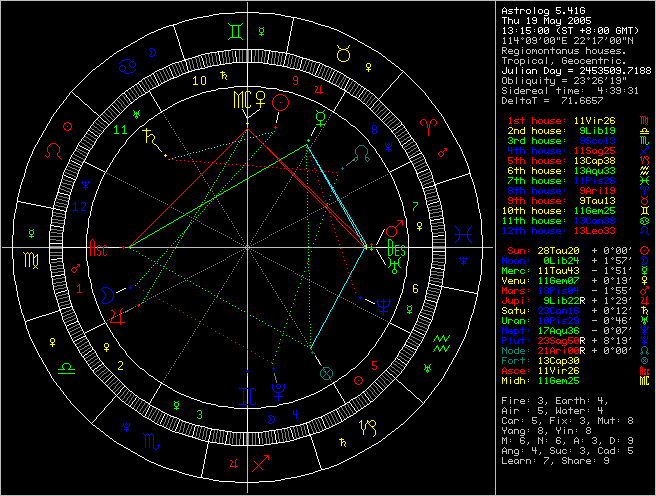
Task: Click the green Des label on the wheel
Action: [x=397, y=249]
